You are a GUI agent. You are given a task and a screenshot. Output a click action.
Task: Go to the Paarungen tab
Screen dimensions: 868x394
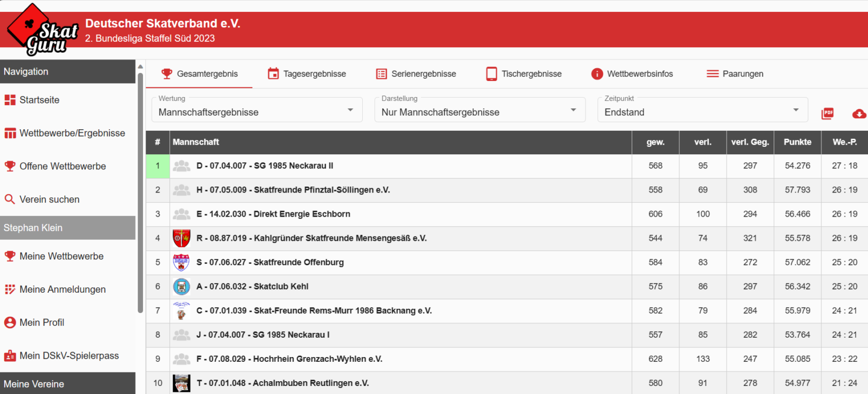click(735, 74)
